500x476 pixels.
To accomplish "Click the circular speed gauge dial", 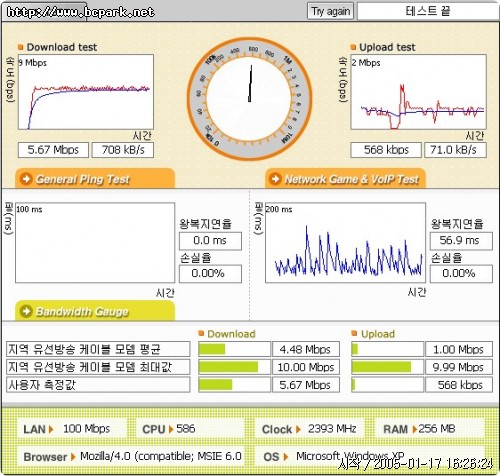I will [249, 99].
